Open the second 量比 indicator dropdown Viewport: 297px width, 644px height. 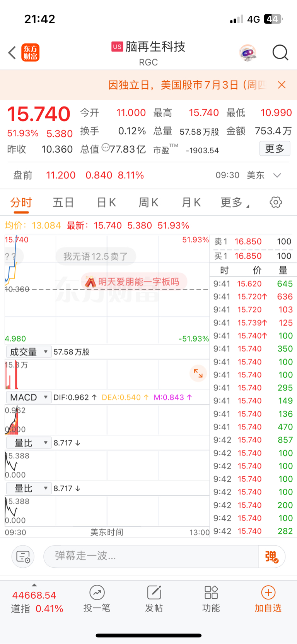tap(29, 488)
